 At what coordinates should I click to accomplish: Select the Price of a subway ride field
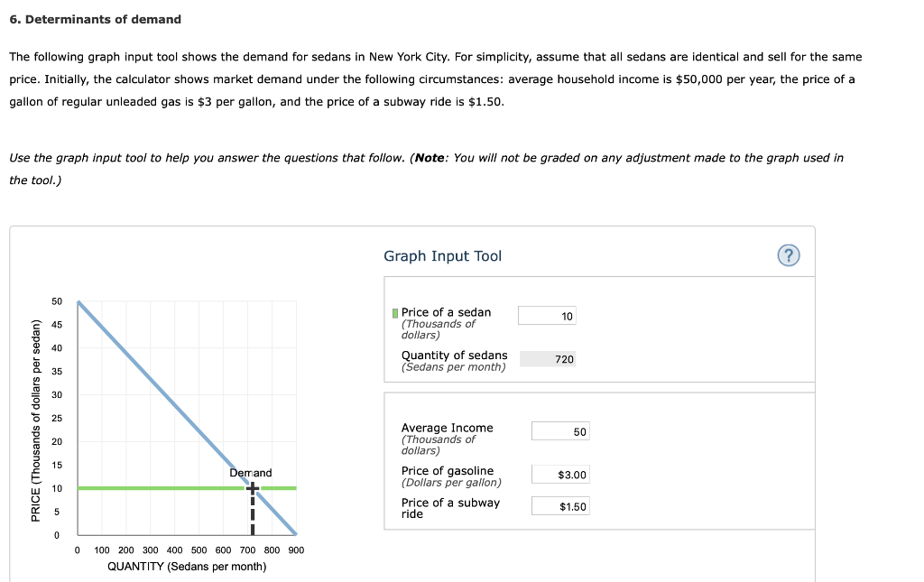pos(560,505)
